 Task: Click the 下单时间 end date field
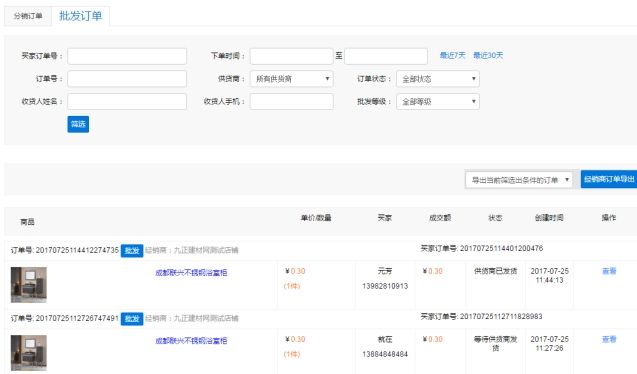pyautogui.click(x=386, y=56)
